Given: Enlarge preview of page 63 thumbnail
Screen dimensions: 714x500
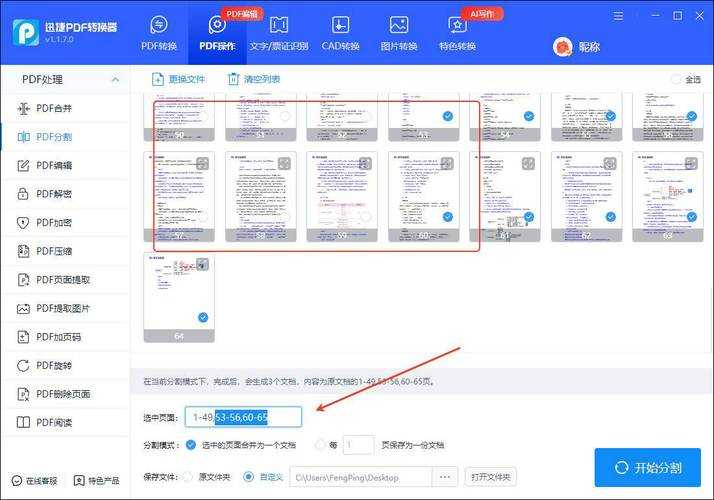Looking at the screenshot, I should [x=691, y=163].
